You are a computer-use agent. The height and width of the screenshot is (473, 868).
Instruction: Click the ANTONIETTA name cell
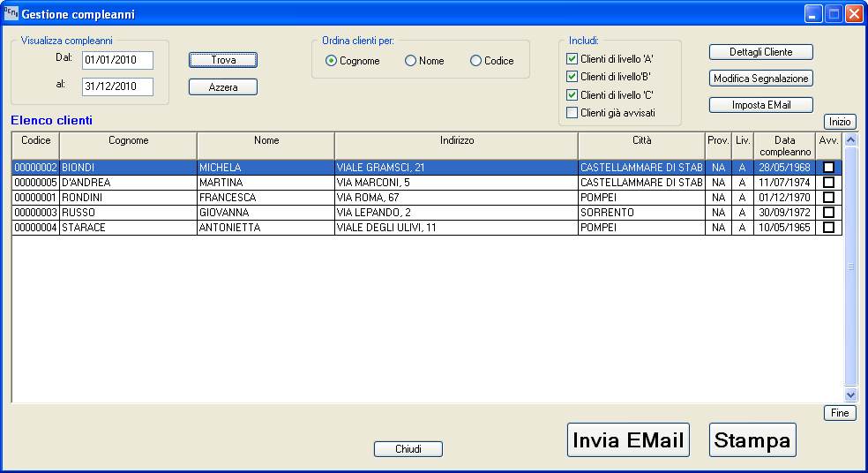point(266,227)
